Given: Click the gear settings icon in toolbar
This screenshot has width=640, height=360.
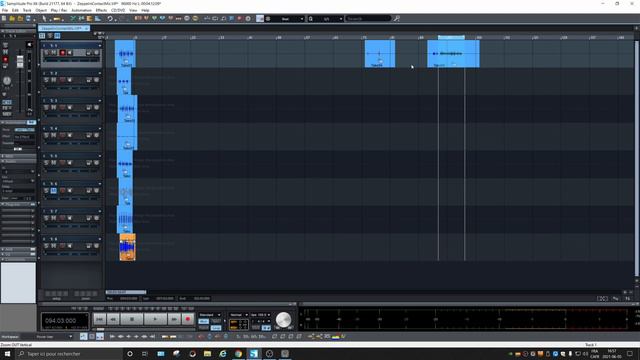Looking at the screenshot, I should point(248,18).
